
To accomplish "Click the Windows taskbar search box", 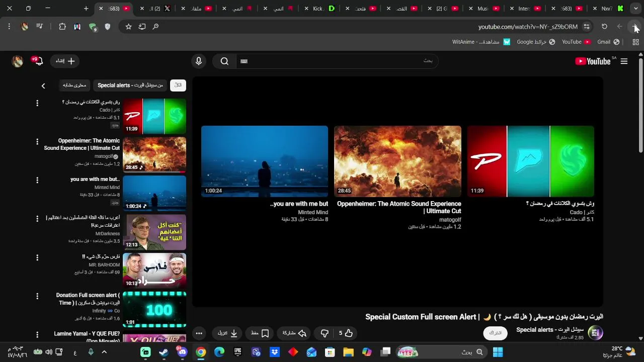I will coord(443,352).
